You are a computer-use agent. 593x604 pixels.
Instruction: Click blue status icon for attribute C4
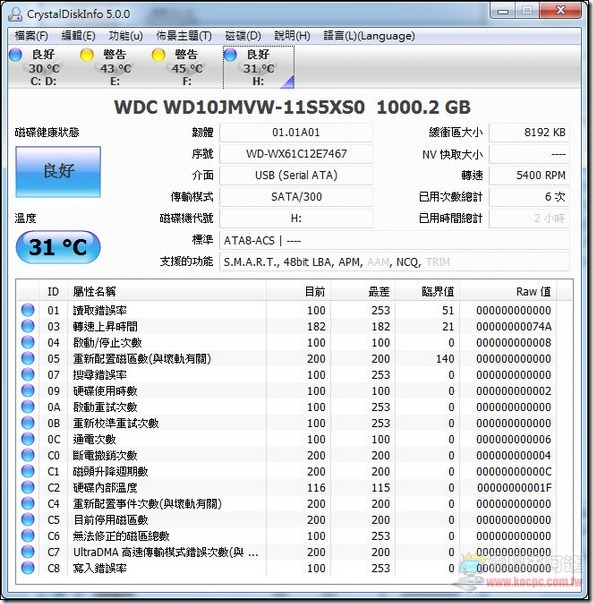click(28, 504)
